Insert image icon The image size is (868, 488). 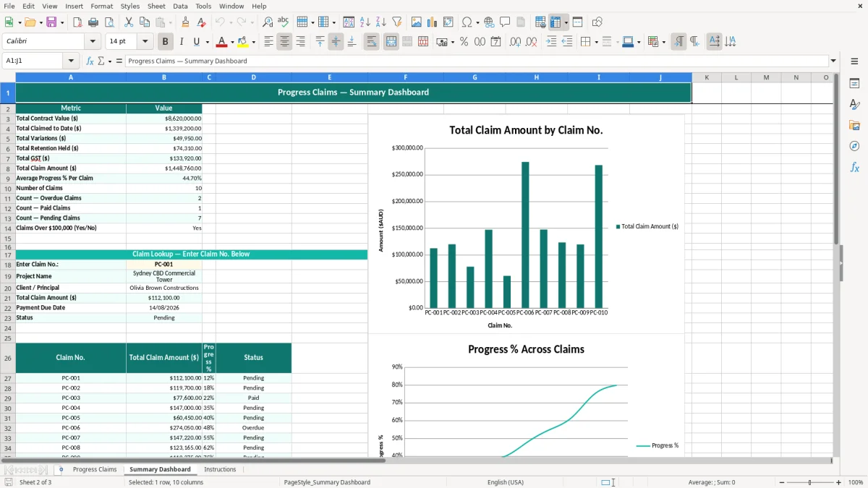pyautogui.click(x=417, y=22)
